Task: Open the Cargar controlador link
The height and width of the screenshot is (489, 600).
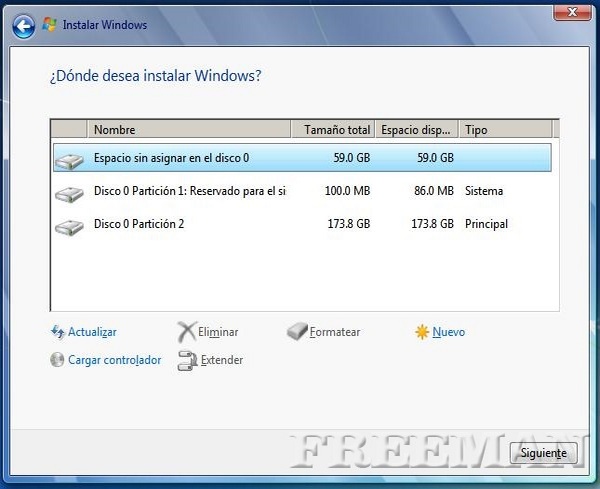Action: (114, 360)
